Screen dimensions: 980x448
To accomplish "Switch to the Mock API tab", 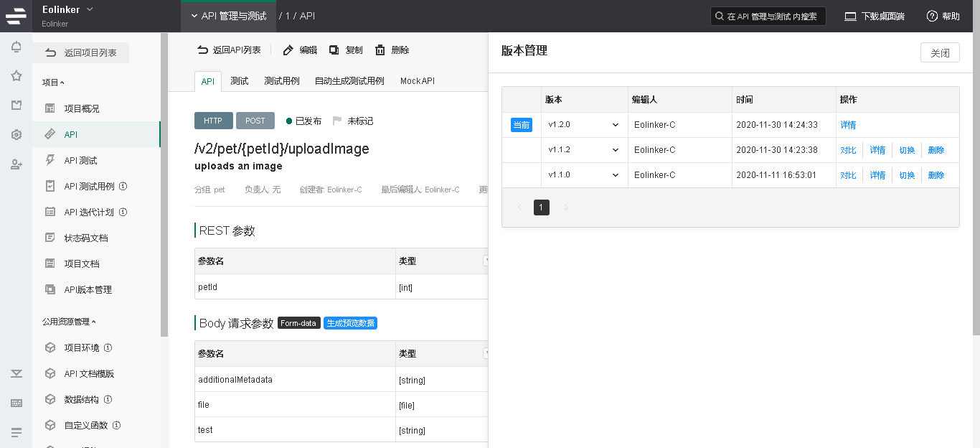I will pyautogui.click(x=417, y=81).
